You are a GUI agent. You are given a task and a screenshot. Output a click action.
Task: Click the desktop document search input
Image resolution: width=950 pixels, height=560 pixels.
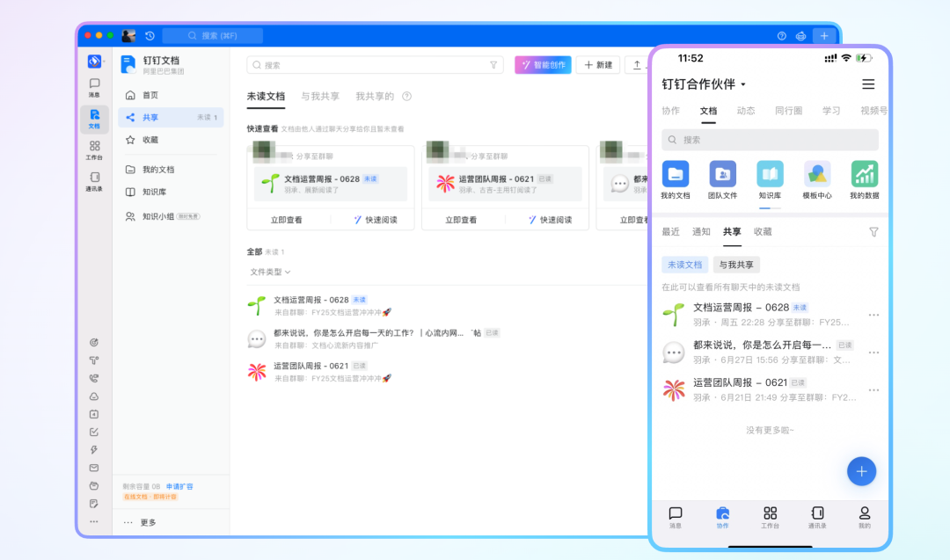[375, 65]
